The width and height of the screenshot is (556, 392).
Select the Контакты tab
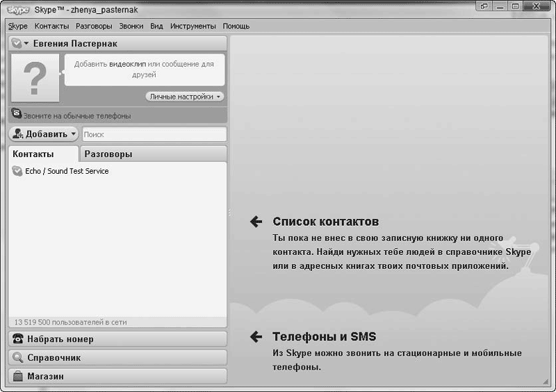33,154
